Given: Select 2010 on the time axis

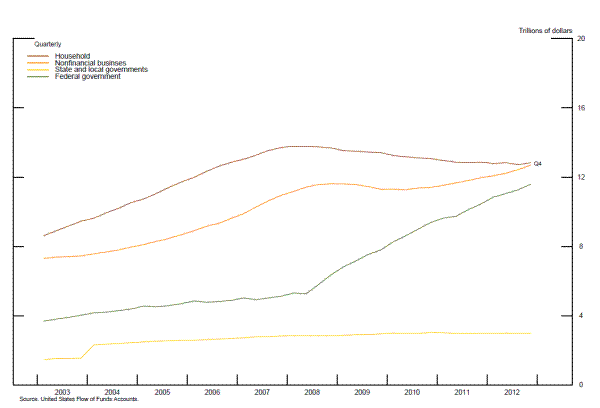Looking at the screenshot, I should pyautogui.click(x=411, y=392).
